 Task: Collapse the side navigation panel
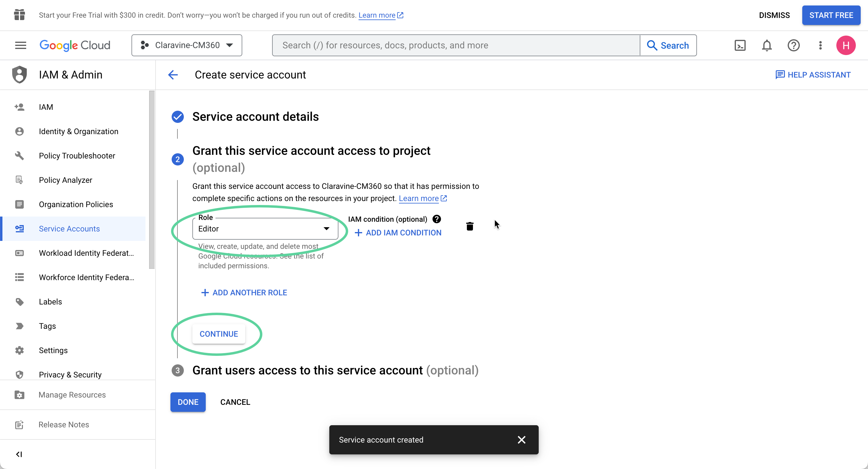[19, 454]
